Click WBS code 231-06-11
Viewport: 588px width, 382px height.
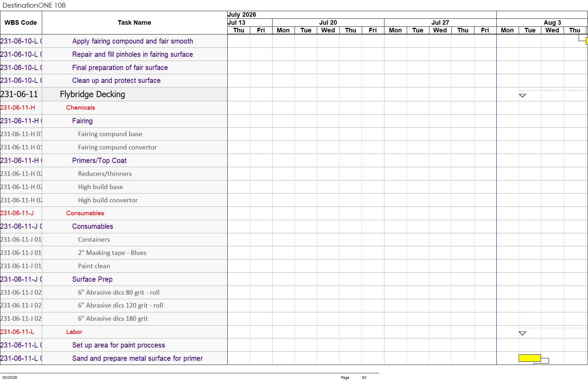coord(19,94)
